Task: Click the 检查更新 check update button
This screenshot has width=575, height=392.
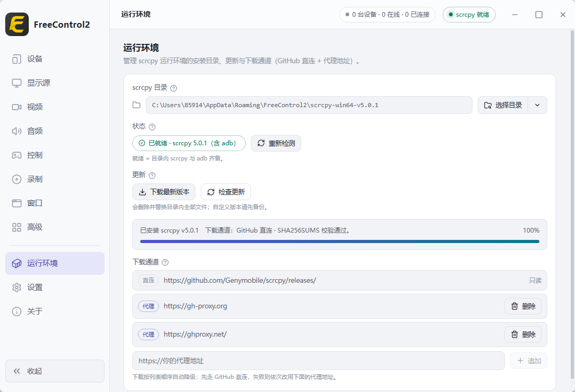Action: pyautogui.click(x=226, y=192)
